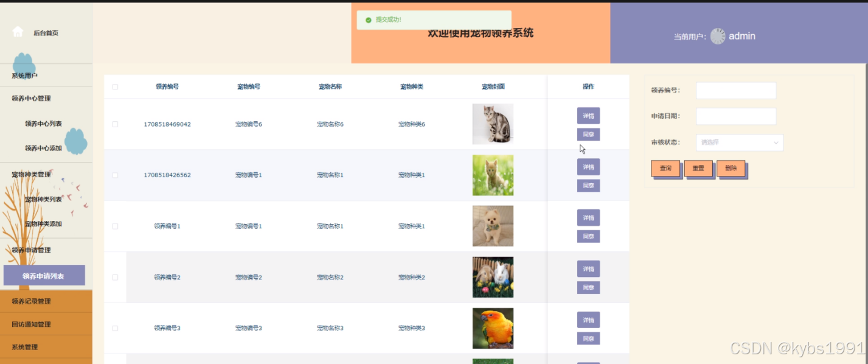
Task: Click the 宠物种类3 cell
Action: [412, 328]
